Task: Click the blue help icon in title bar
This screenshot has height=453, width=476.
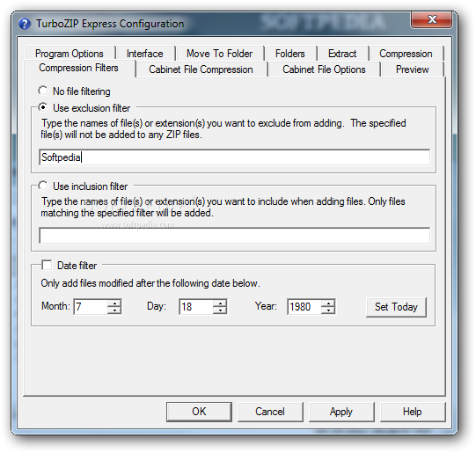Action: point(25,24)
